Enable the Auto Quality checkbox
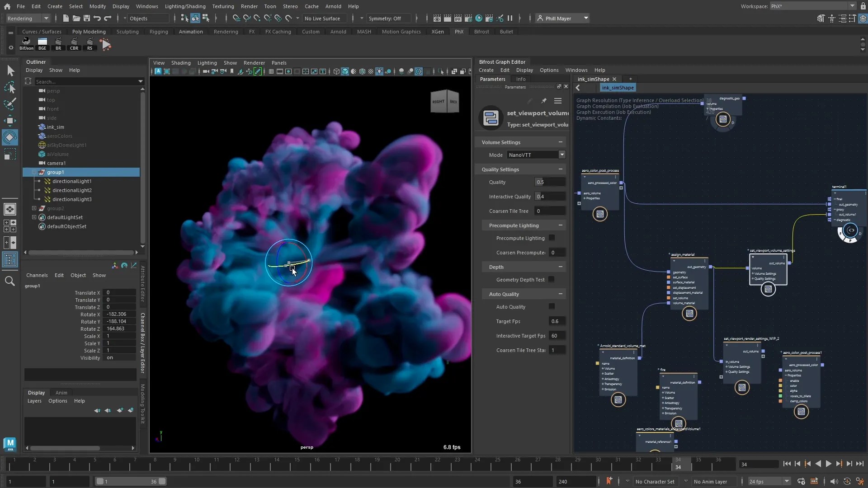The height and width of the screenshot is (488, 868). coord(552,307)
